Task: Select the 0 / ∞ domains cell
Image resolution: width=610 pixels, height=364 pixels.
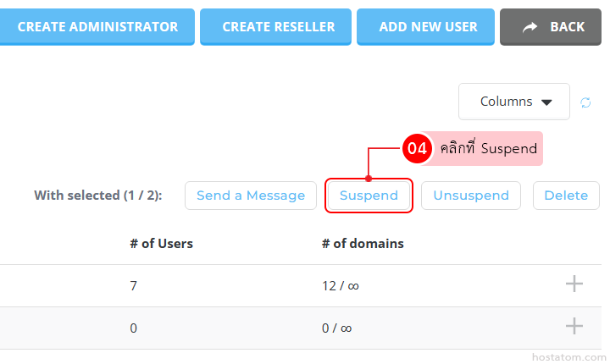Action: pos(336,328)
